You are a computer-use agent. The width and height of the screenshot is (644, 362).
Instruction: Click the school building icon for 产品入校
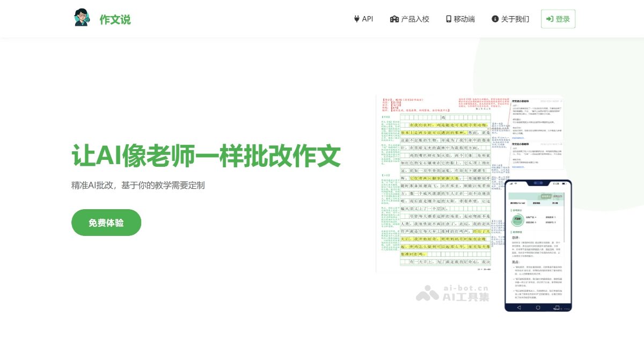394,19
